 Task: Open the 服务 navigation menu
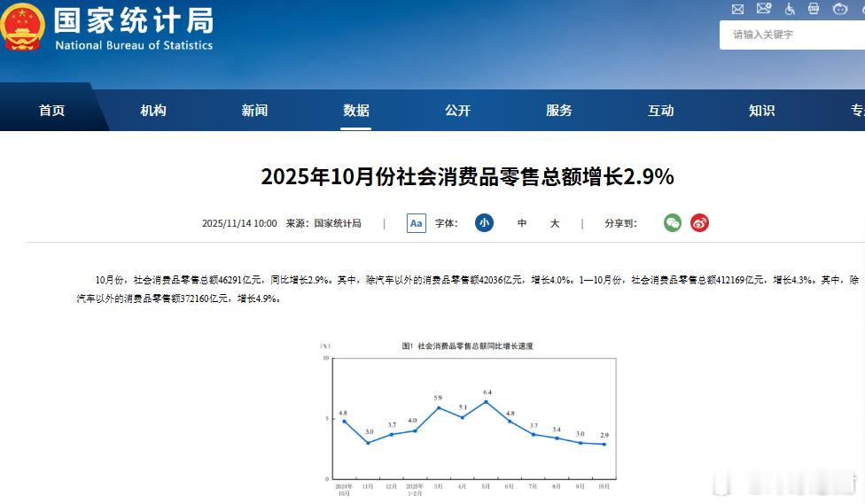(x=559, y=111)
